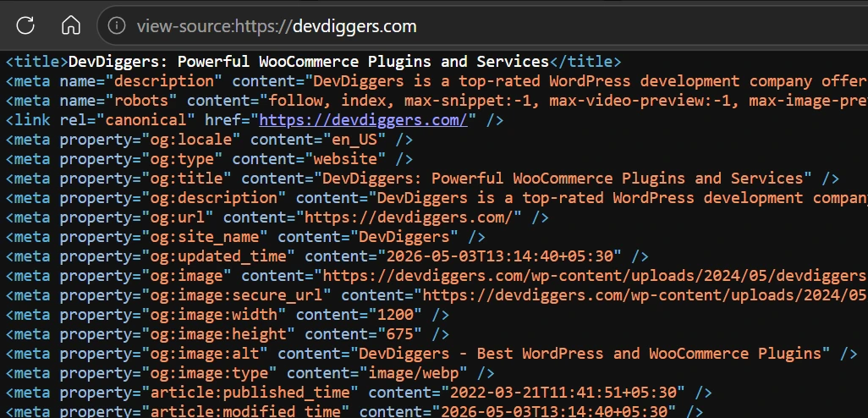
Task: View site information icon in address bar
Action: pyautogui.click(x=116, y=25)
